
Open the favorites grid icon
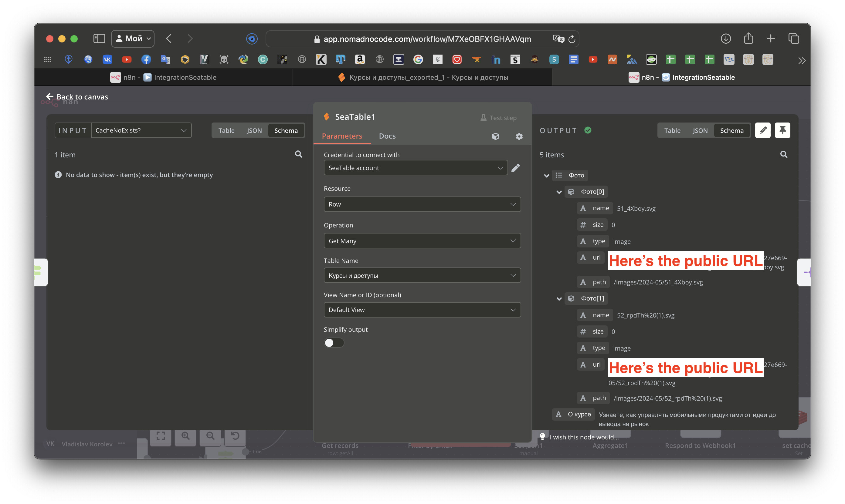coord(48,60)
